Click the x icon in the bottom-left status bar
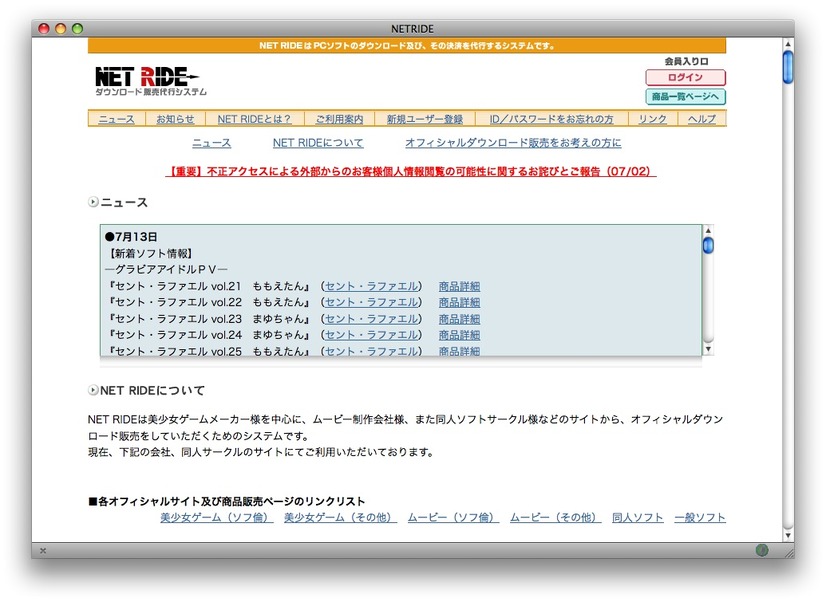The height and width of the screenshot is (602, 826). 43,550
